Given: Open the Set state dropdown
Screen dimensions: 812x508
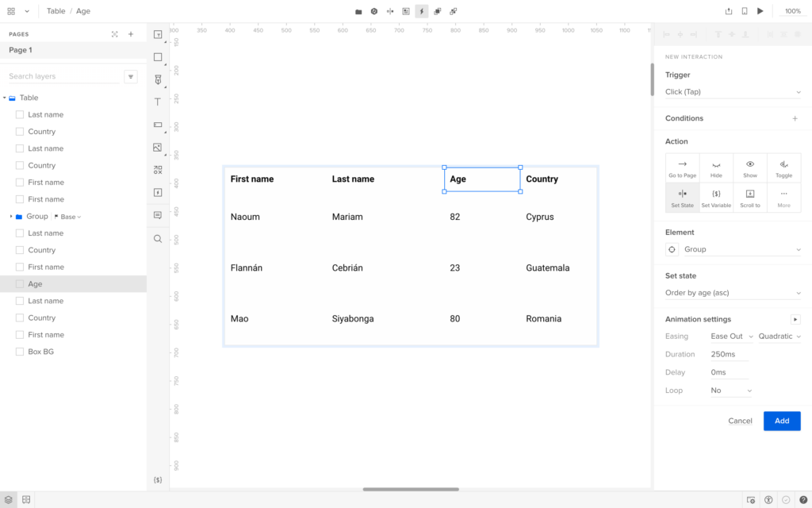Looking at the screenshot, I should [x=733, y=293].
